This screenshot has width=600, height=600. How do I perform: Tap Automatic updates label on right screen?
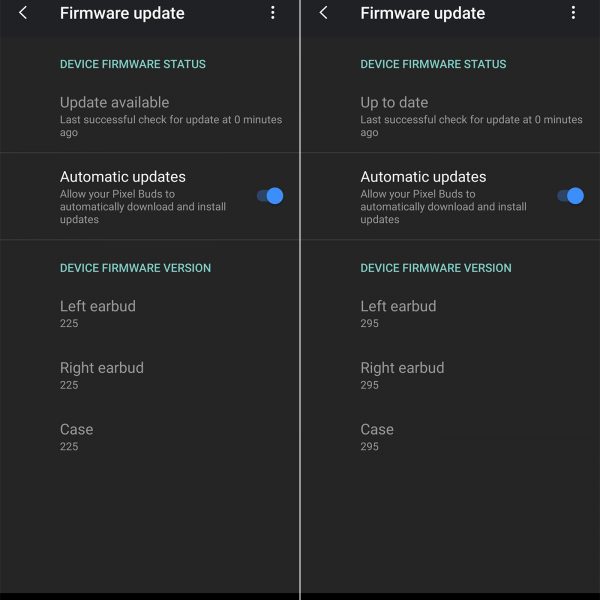[423, 177]
